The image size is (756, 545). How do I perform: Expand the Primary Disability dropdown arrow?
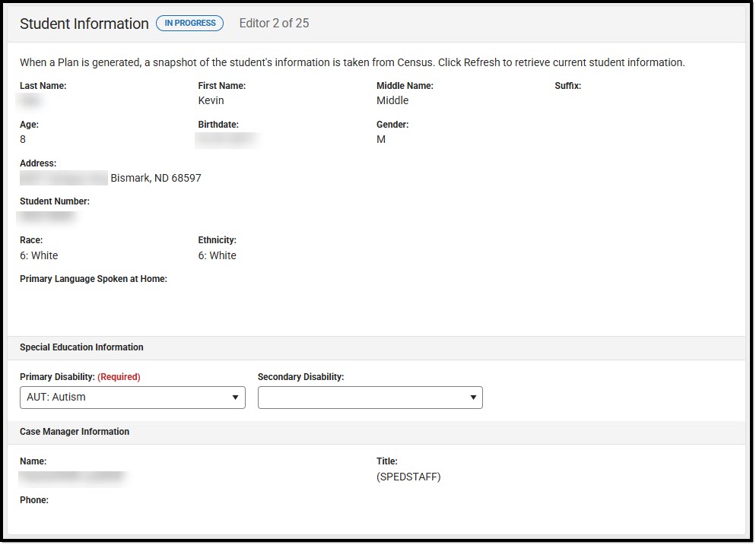pyautogui.click(x=236, y=397)
